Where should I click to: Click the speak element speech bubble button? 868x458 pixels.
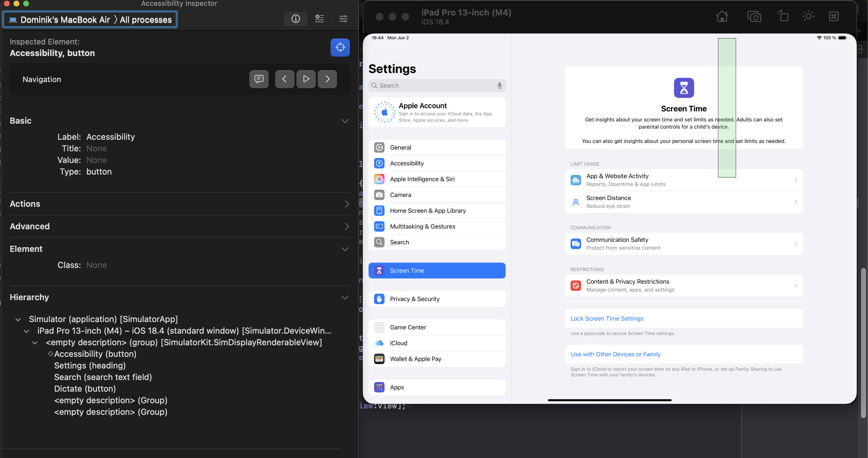(x=259, y=79)
